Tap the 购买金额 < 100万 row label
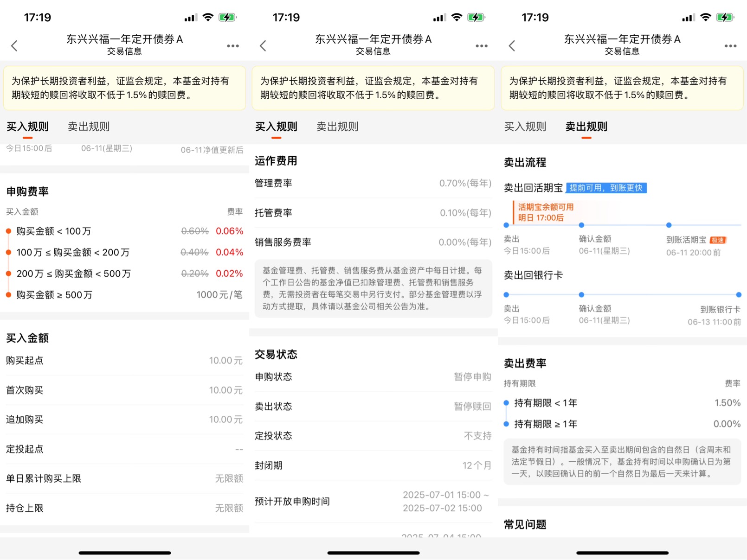 click(54, 231)
